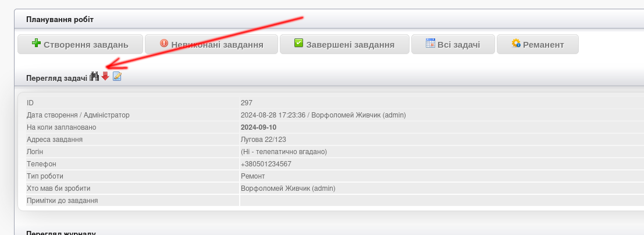Open Невиконані завдання via its red warning icon
This screenshot has height=235, width=644.
click(x=164, y=44)
